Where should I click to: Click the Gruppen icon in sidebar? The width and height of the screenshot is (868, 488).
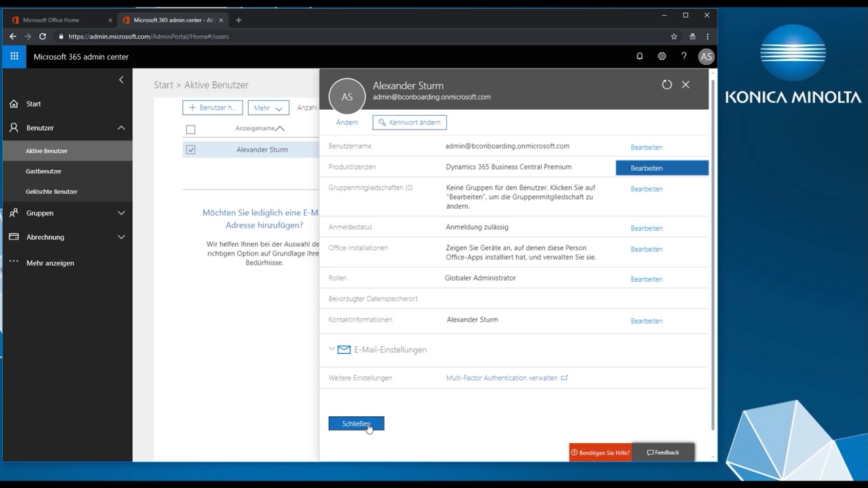click(14, 213)
